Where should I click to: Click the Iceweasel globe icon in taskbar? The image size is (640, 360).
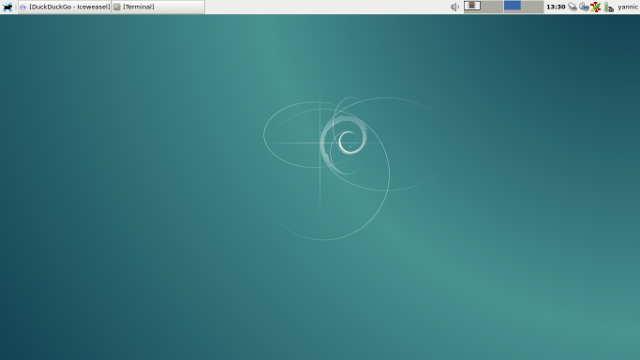click(x=23, y=7)
